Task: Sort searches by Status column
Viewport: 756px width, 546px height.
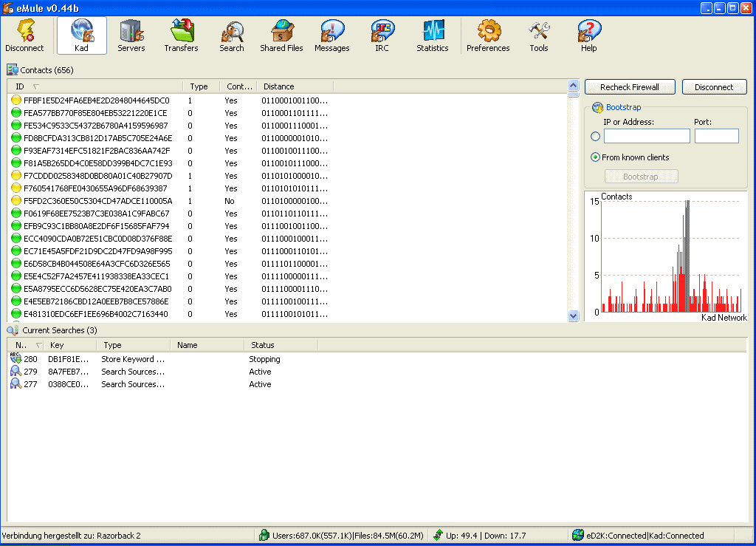Action: click(281, 345)
